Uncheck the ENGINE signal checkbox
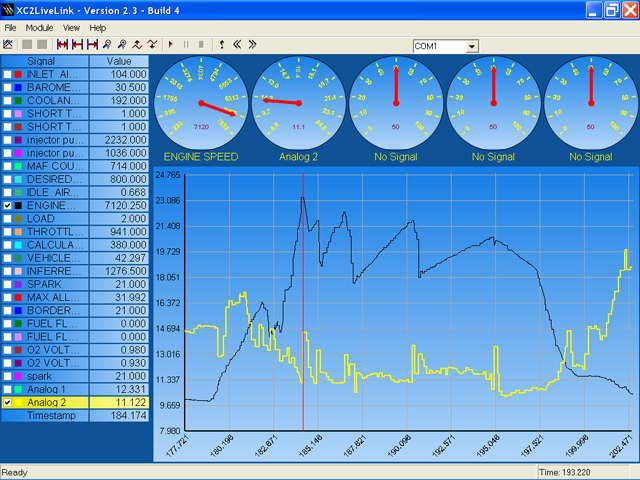The image size is (640, 480). pos(8,205)
